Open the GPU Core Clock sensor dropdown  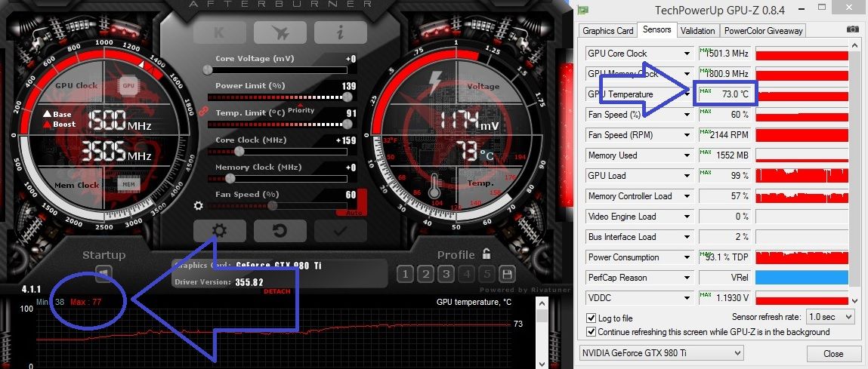click(x=687, y=54)
